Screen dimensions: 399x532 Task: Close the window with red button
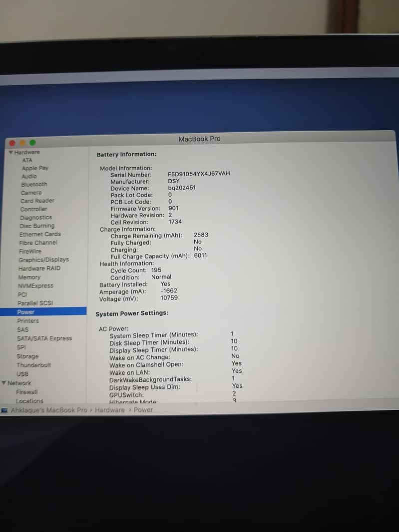tap(12, 143)
